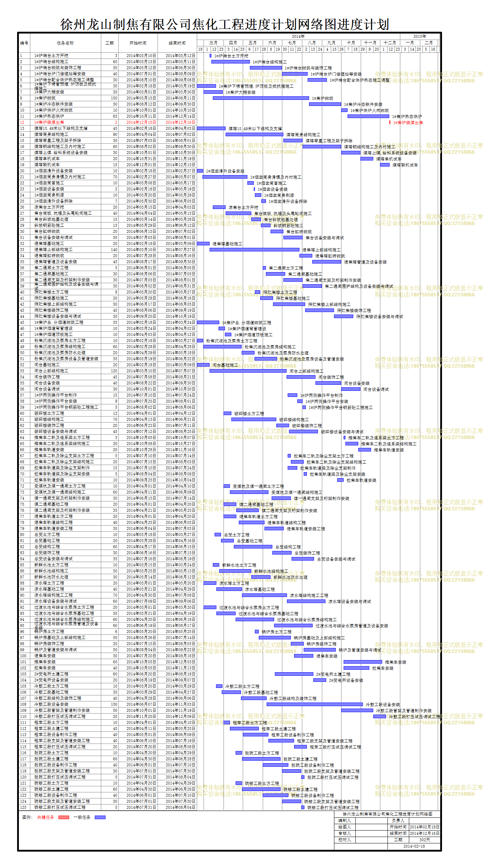Click the Gantt bar for 筛贮焦楼上部结构施工
Viewport: 483px width, 868px height.
tap(289, 304)
